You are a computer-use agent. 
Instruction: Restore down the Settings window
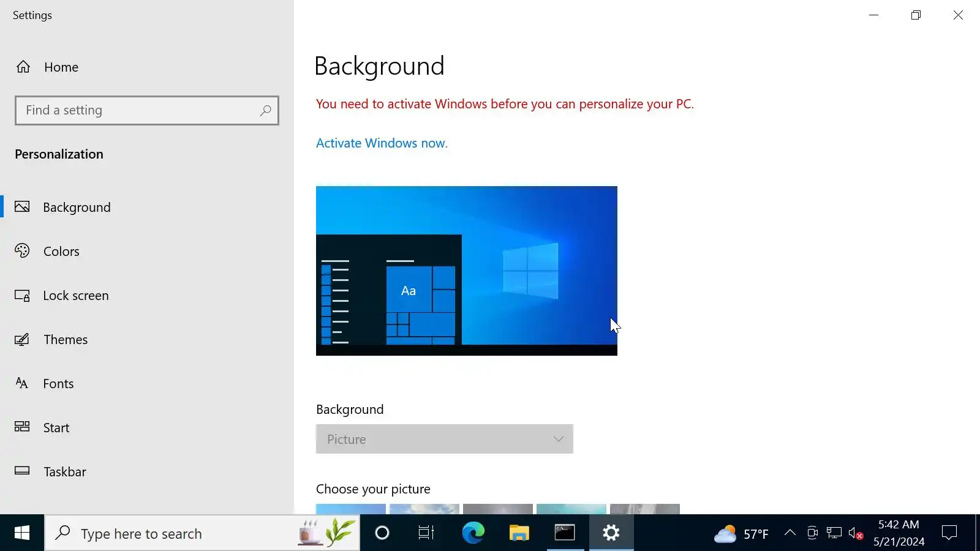pyautogui.click(x=916, y=15)
